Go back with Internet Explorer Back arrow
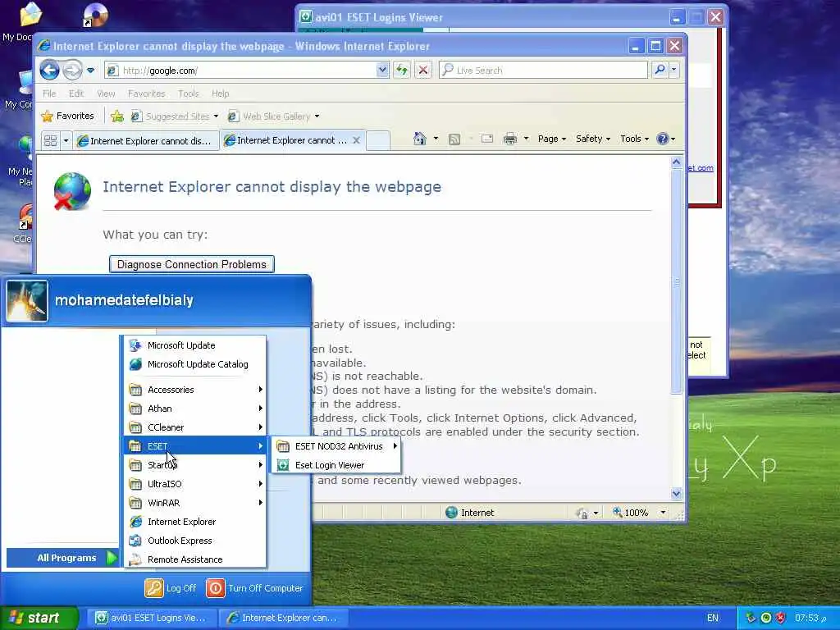The image size is (840, 630). [49, 70]
